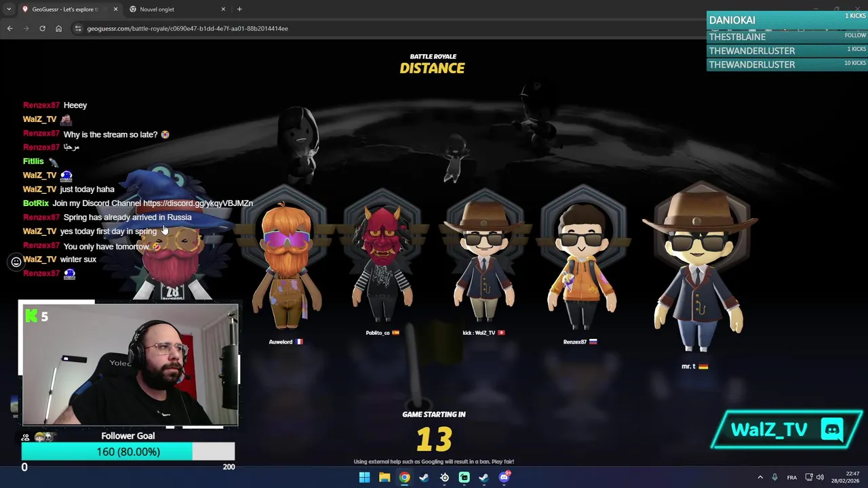The width and height of the screenshot is (868, 488).
Task: Open File Explorer from the taskbar
Action: (384, 478)
